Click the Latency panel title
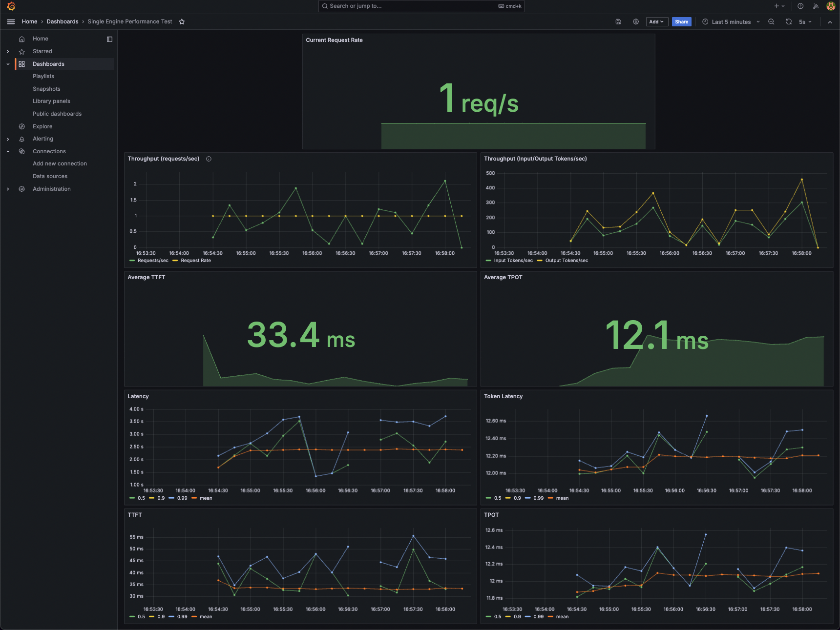 pyautogui.click(x=138, y=396)
